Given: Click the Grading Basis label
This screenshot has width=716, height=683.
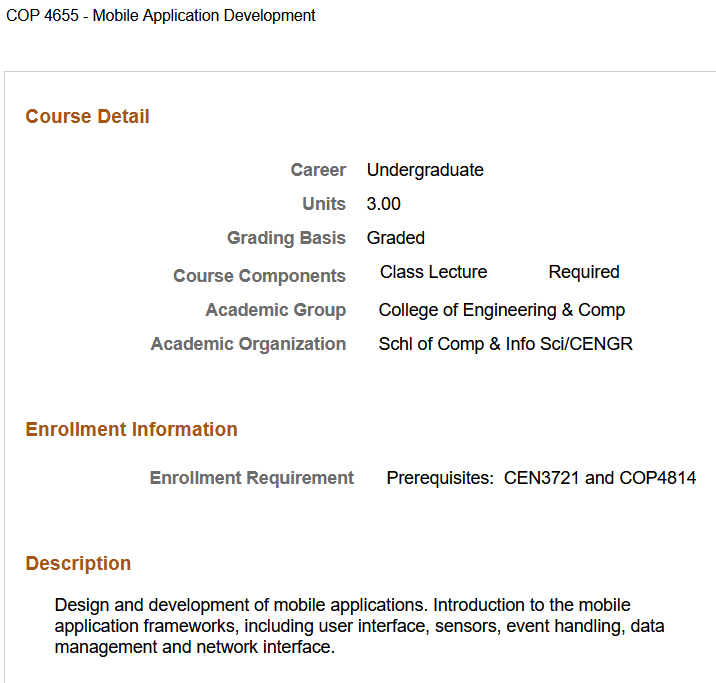Looking at the screenshot, I should pos(286,238).
